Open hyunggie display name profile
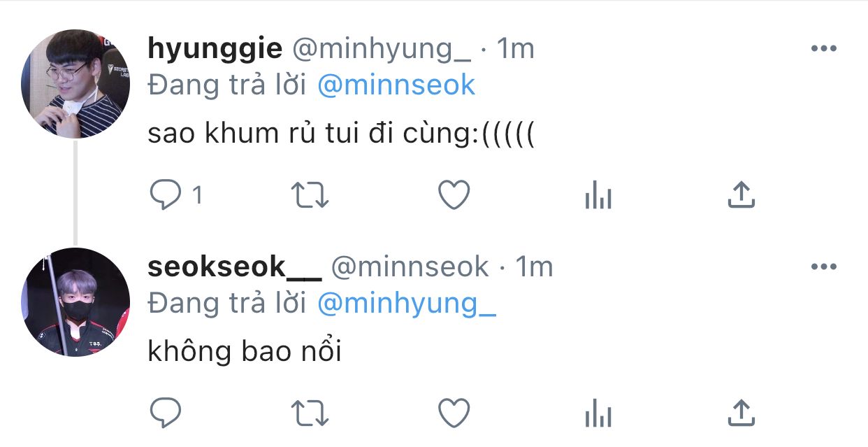868x447 pixels. point(215,50)
